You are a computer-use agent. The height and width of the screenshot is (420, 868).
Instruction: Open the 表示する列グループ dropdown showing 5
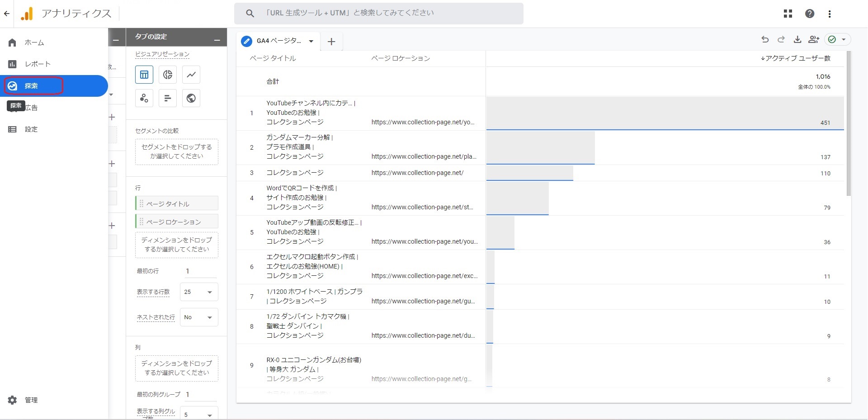pos(199,414)
